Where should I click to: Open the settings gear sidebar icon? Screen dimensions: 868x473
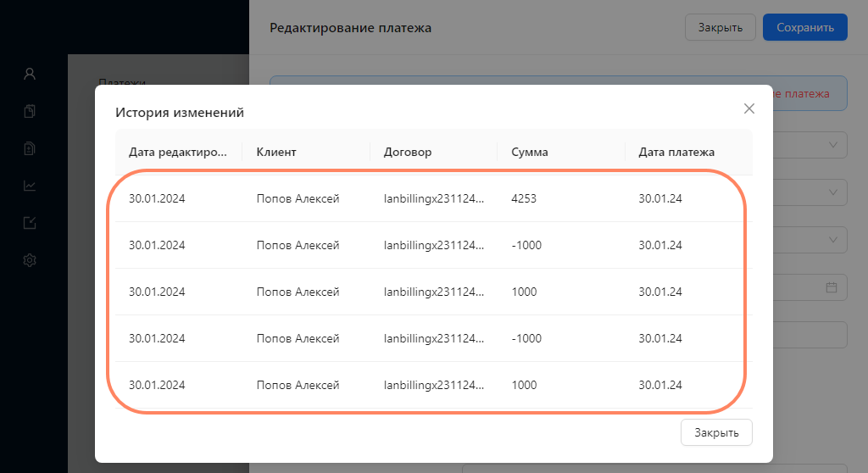30,260
